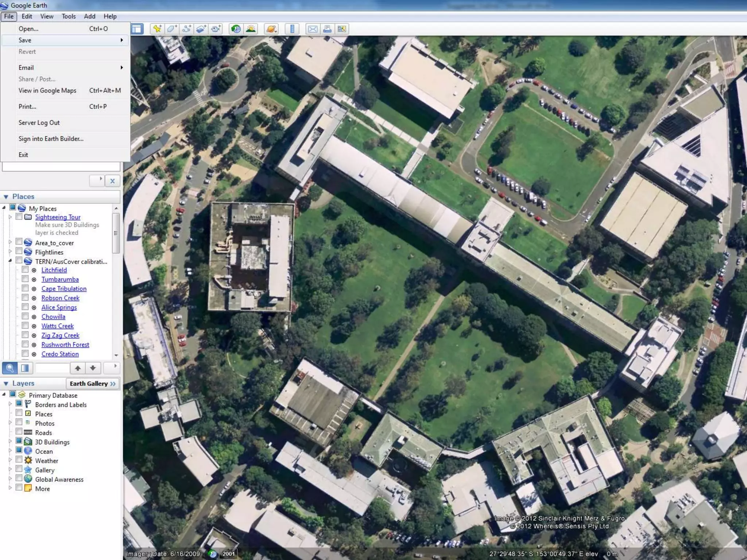Open the Earth Gallery button
Viewport: 747px width, 560px height.
[93, 384]
